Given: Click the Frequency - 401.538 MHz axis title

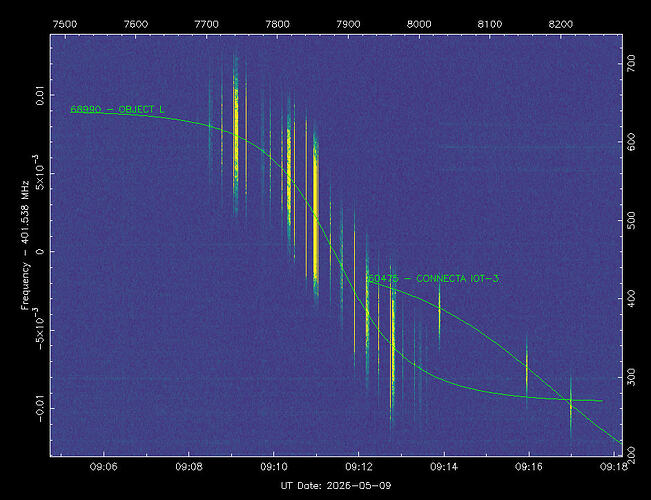Looking at the screenshot, I should pos(26,245).
